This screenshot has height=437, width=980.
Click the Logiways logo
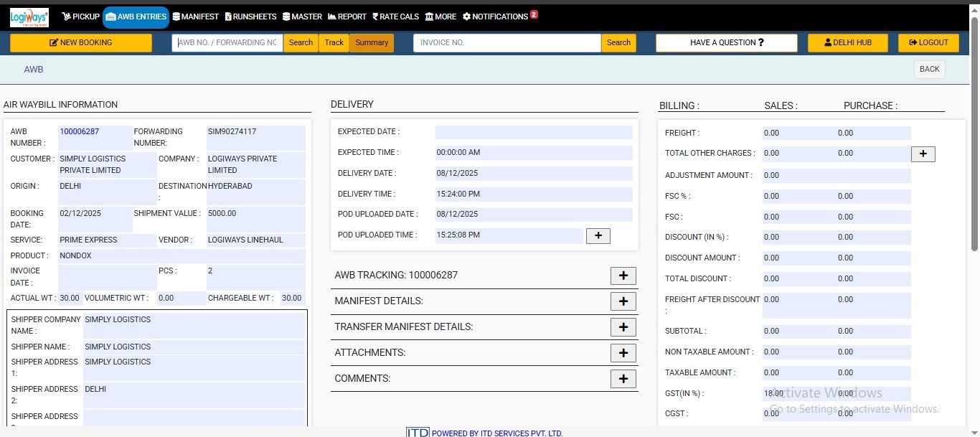(29, 17)
